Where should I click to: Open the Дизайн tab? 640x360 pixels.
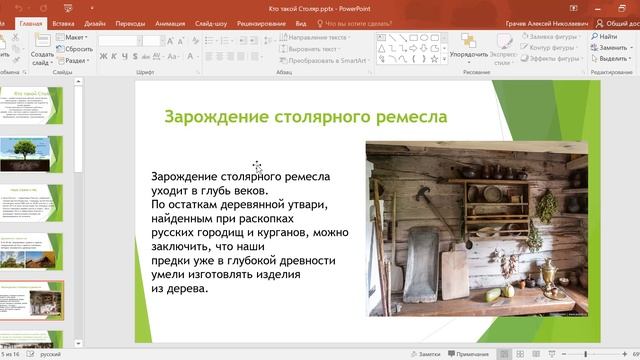[x=95, y=24]
